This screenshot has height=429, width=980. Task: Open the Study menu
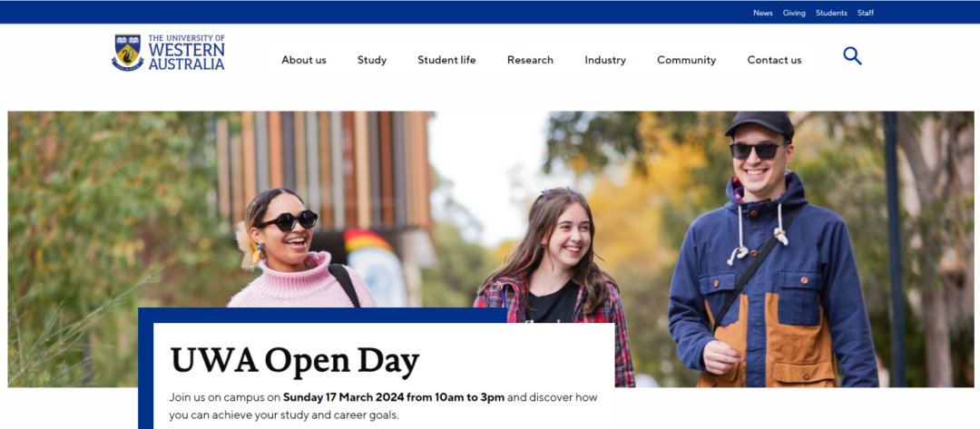pyautogui.click(x=372, y=60)
